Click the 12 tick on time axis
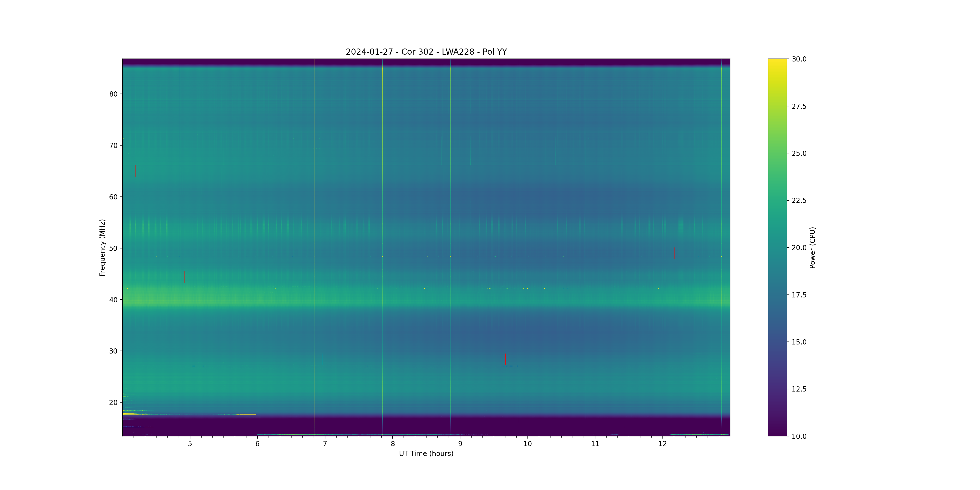 (662, 444)
